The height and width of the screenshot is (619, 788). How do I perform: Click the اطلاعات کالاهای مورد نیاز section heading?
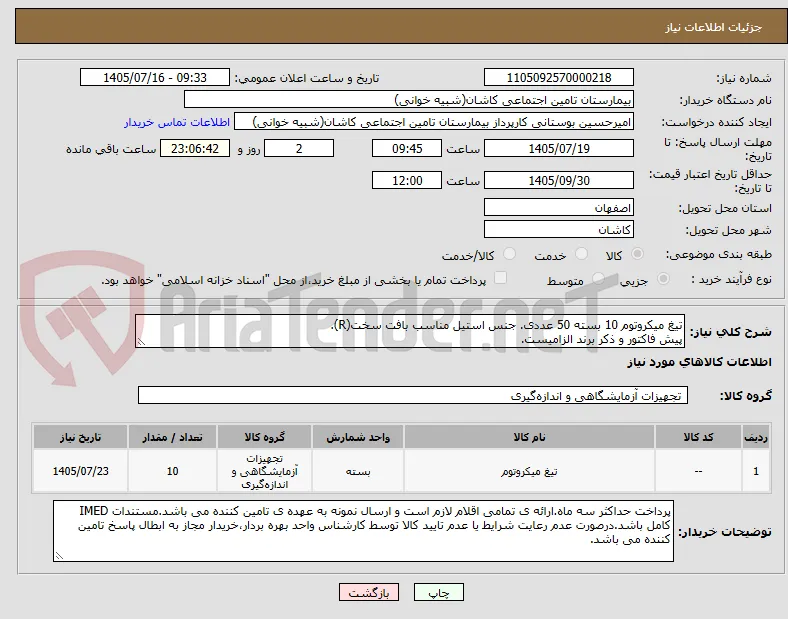(699, 362)
